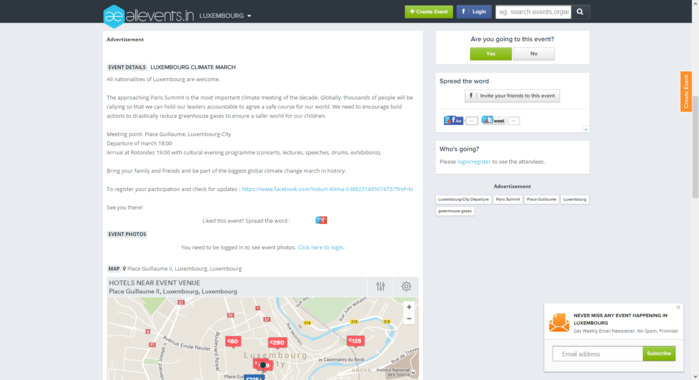Select the Luxembourg tag
Viewport: 699px width, 380px height.
point(575,199)
